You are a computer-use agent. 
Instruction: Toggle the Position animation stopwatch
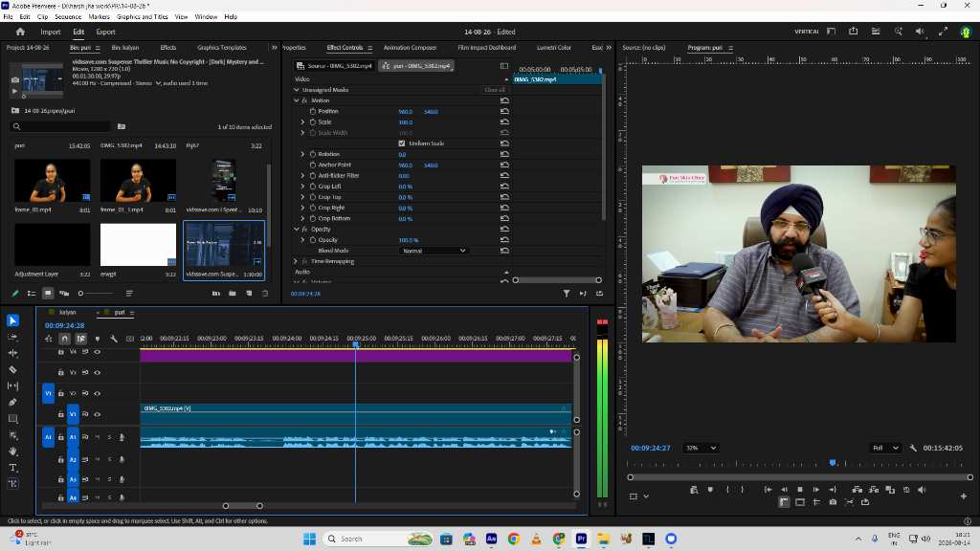[313, 111]
